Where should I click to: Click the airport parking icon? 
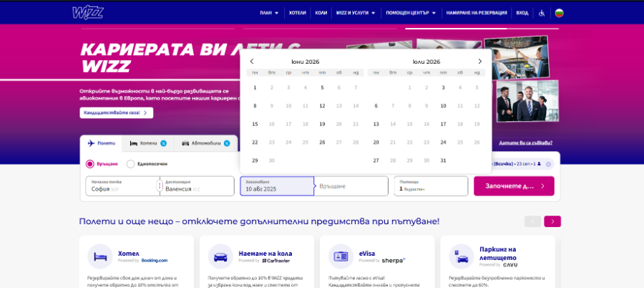coord(462,256)
